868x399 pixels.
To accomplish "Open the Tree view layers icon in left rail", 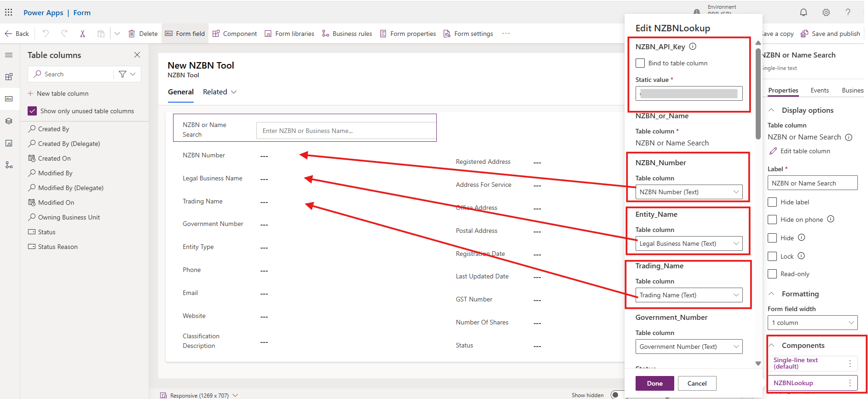I will (x=9, y=121).
